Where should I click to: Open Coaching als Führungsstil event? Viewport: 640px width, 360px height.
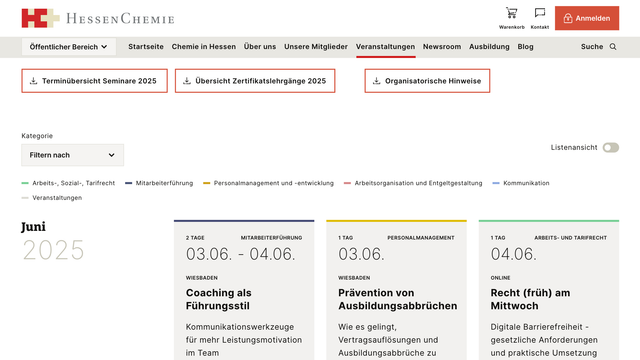click(219, 299)
